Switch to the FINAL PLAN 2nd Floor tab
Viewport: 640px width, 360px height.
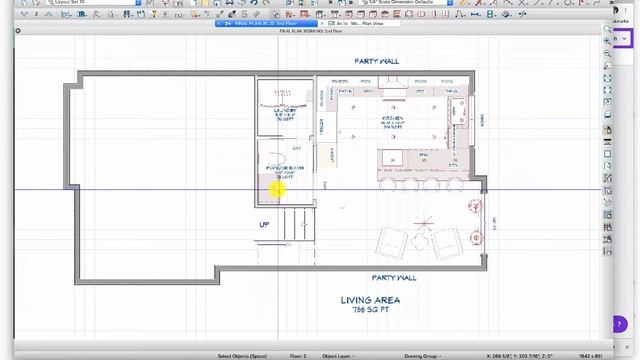click(265, 24)
